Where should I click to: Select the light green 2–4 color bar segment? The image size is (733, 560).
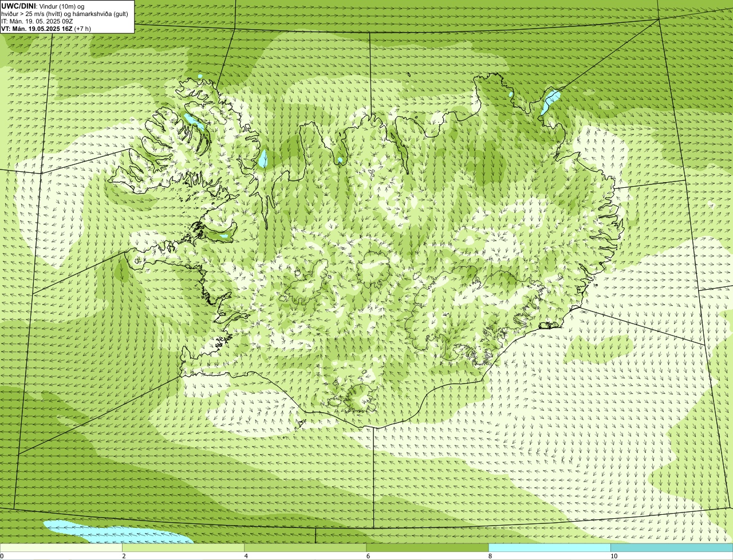pyautogui.click(x=183, y=548)
